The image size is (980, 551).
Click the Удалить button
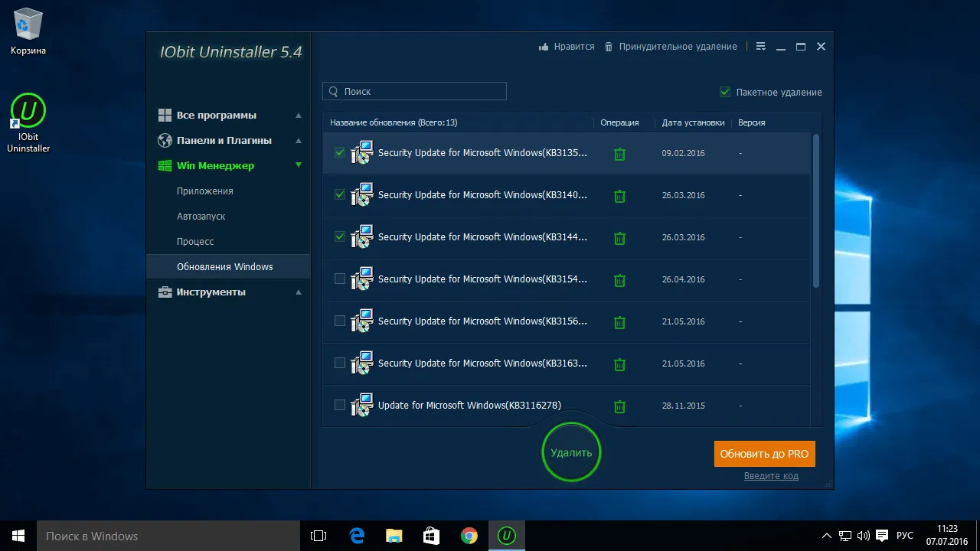pyautogui.click(x=570, y=452)
